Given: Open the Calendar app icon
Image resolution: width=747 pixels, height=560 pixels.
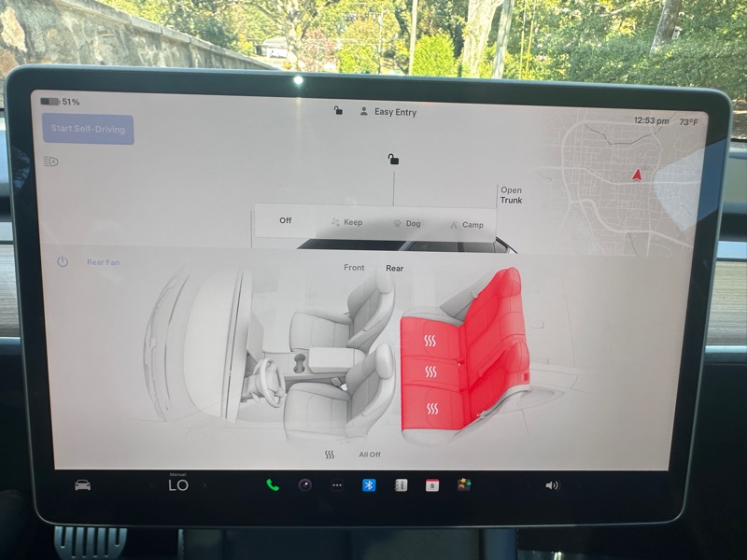Looking at the screenshot, I should [x=432, y=485].
